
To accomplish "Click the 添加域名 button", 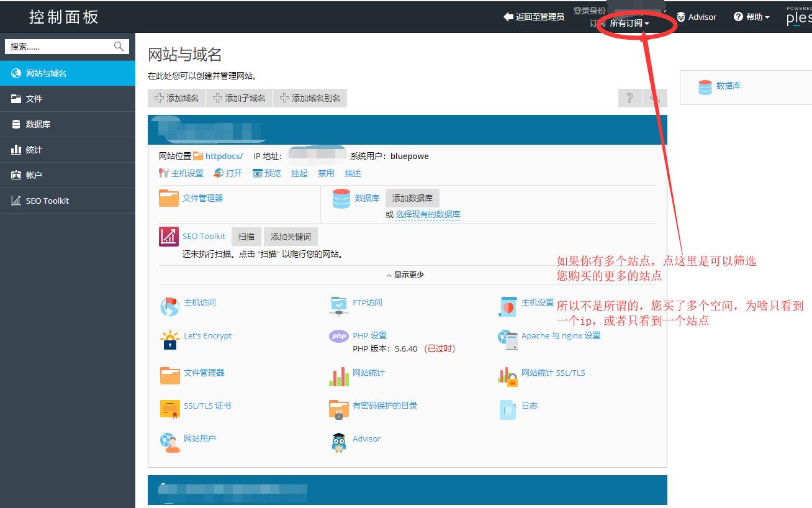I will [177, 98].
